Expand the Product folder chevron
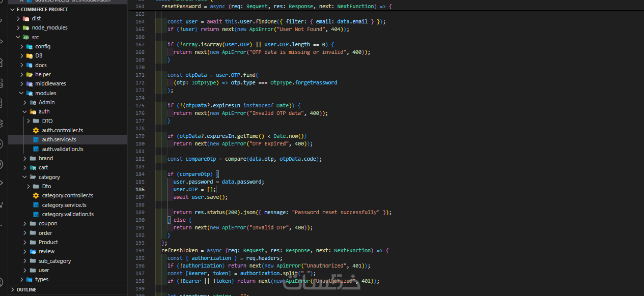Screen dimensions: 644x296 25,242
